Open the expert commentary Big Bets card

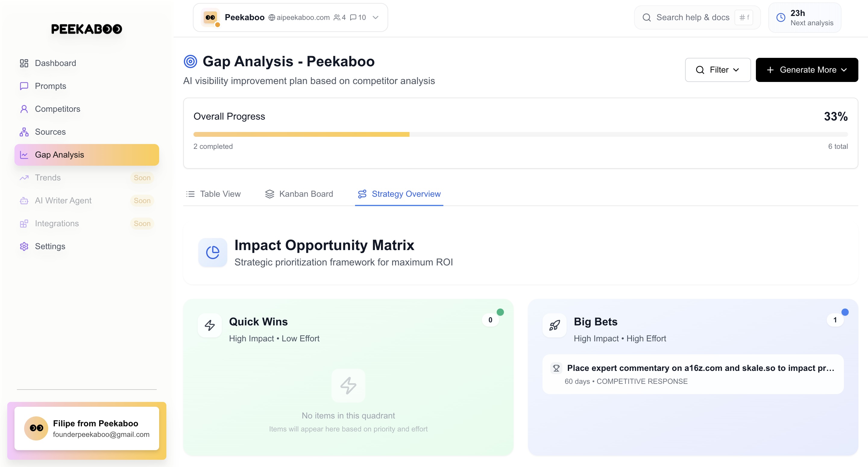click(x=693, y=374)
